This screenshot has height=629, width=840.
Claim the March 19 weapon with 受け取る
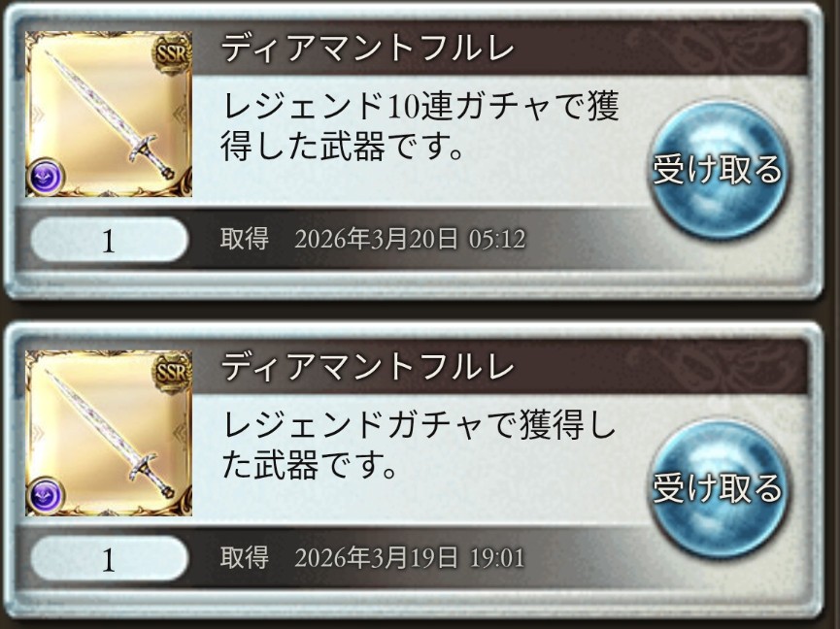[718, 489]
